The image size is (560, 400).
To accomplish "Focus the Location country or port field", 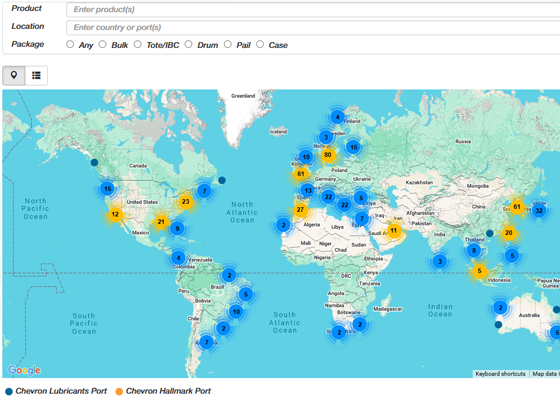I will tap(313, 28).
